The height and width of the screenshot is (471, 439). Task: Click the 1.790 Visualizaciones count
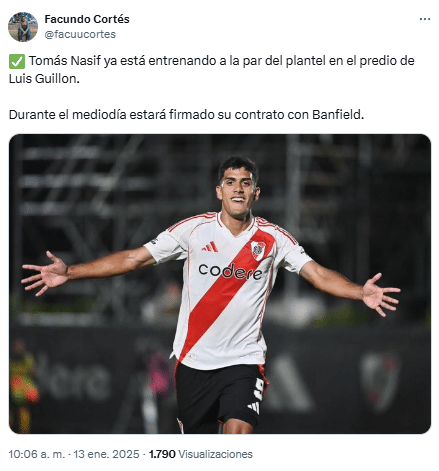pyautogui.click(x=201, y=454)
